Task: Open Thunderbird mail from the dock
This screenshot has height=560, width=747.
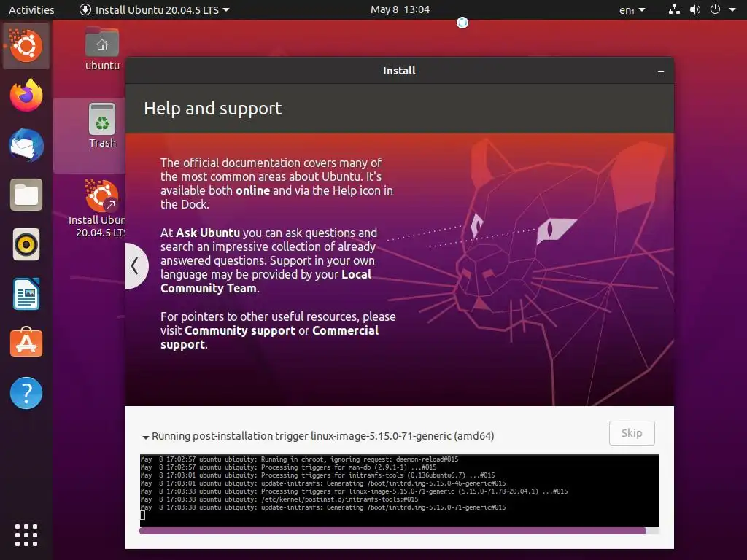Action: [x=26, y=145]
